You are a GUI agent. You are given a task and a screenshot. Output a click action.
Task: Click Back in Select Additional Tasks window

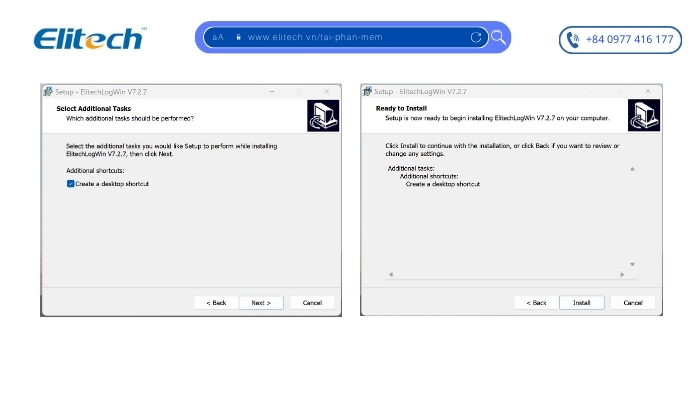[x=216, y=303]
